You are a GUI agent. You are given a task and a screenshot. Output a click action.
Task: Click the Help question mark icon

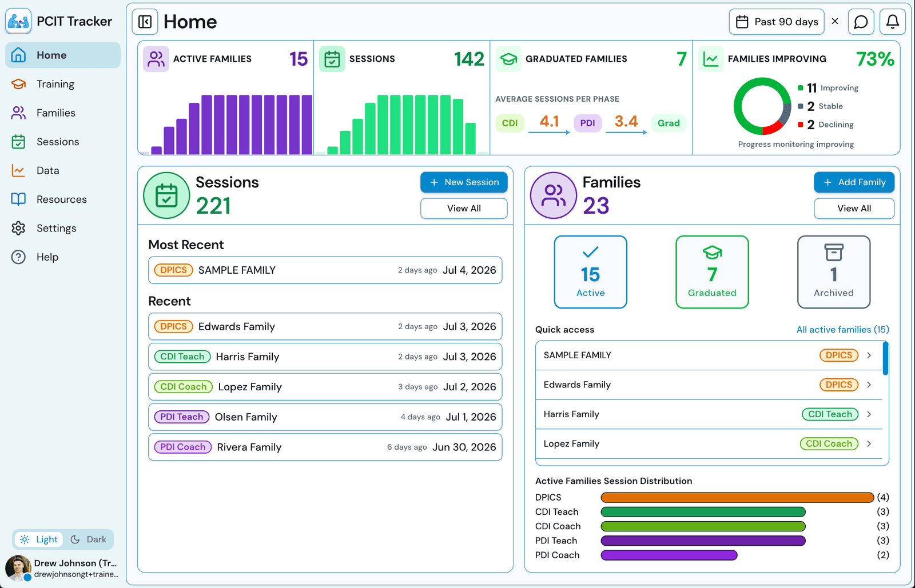click(x=18, y=257)
